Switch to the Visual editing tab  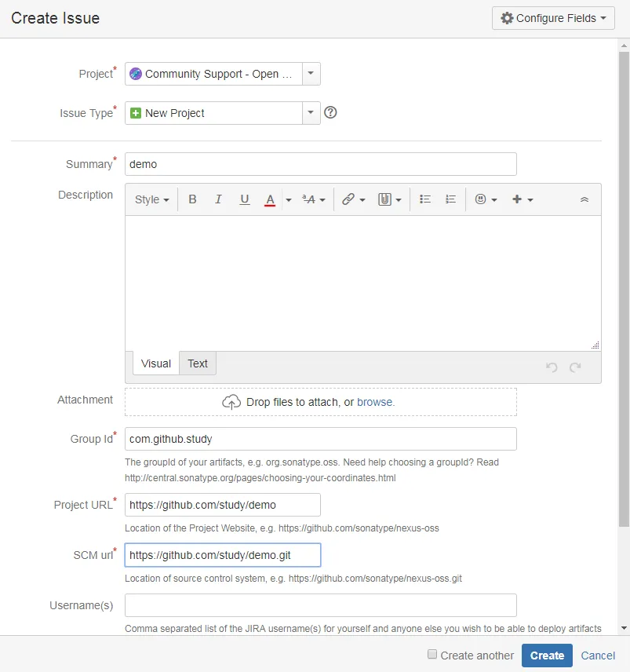(155, 363)
